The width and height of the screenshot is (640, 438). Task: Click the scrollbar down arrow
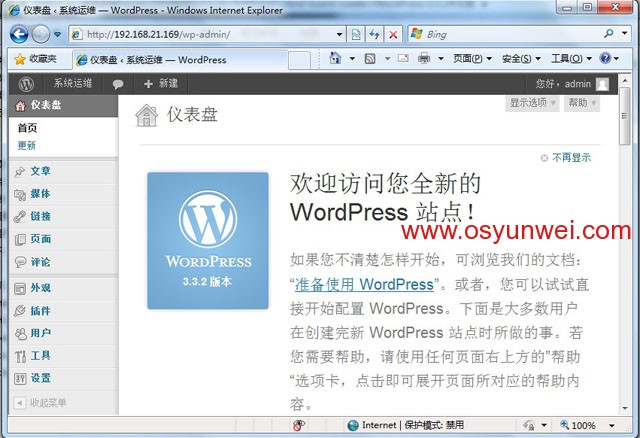(x=625, y=408)
